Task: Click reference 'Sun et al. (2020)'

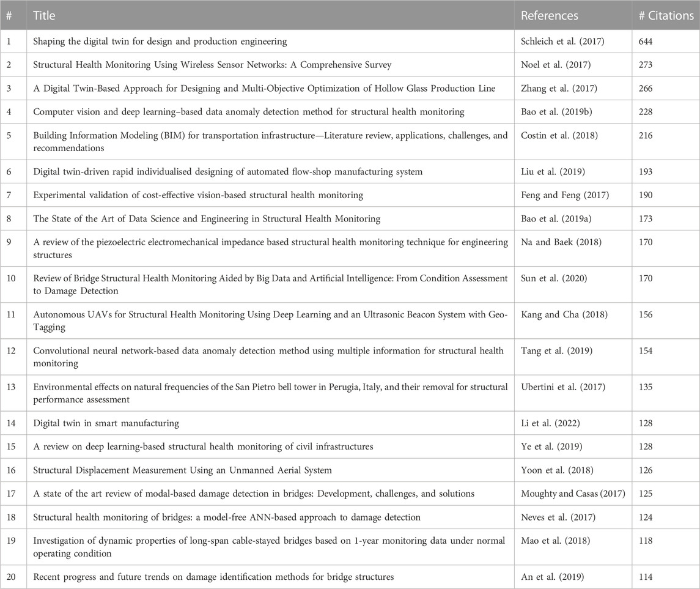Action: (x=554, y=278)
